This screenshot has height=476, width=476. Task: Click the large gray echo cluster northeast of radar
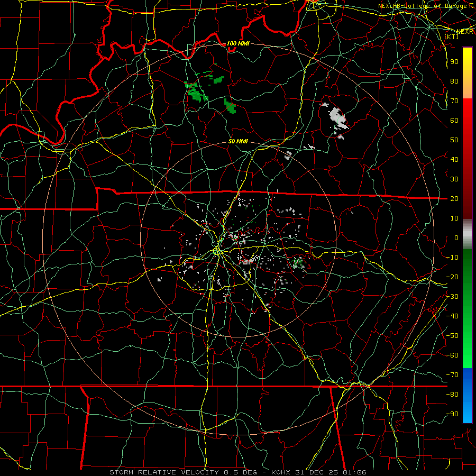pos(337,118)
